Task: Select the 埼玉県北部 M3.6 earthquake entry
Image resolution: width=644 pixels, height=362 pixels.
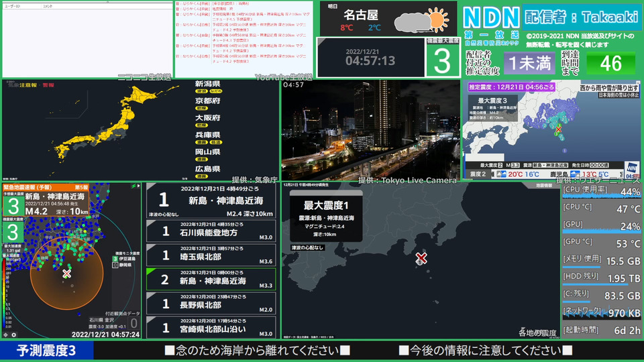Action: coord(211,255)
